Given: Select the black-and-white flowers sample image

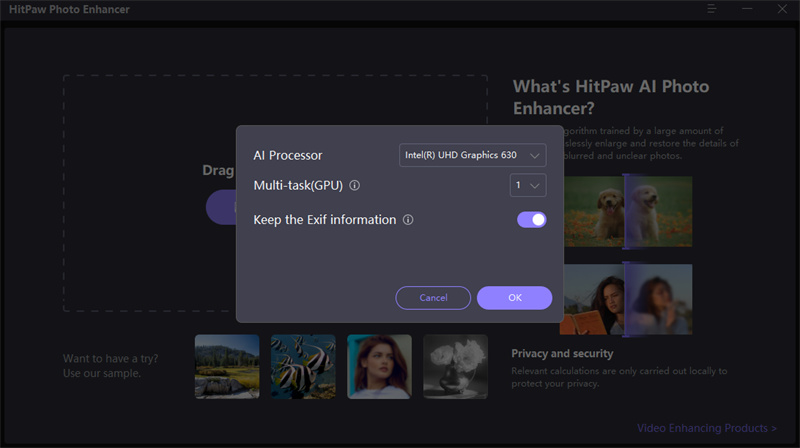Looking at the screenshot, I should coord(456,366).
